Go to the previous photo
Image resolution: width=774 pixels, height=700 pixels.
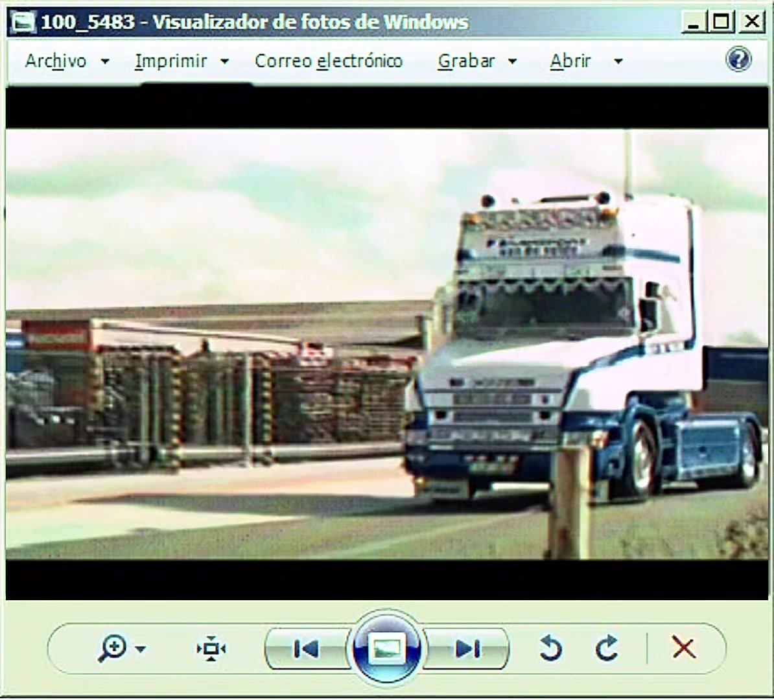click(307, 649)
